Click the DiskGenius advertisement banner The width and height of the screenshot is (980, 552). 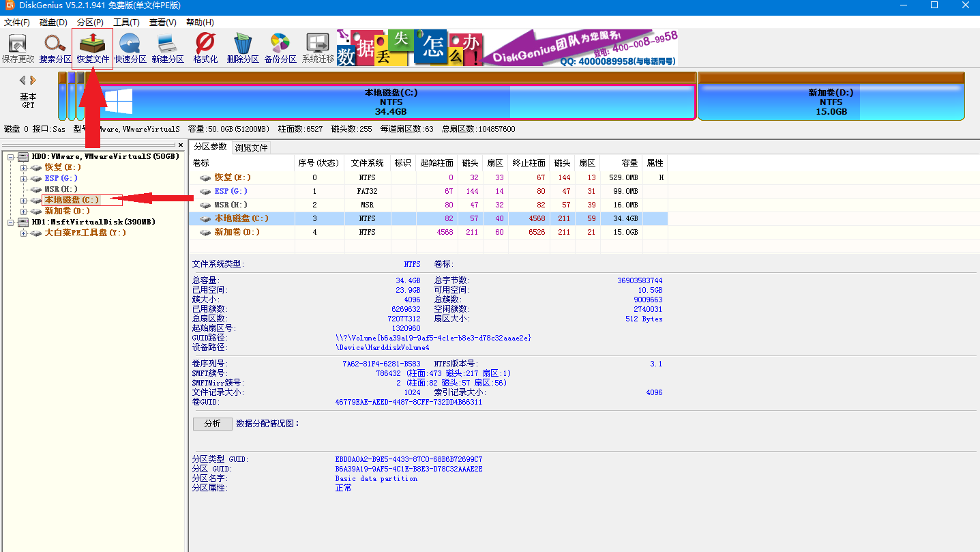[507, 48]
